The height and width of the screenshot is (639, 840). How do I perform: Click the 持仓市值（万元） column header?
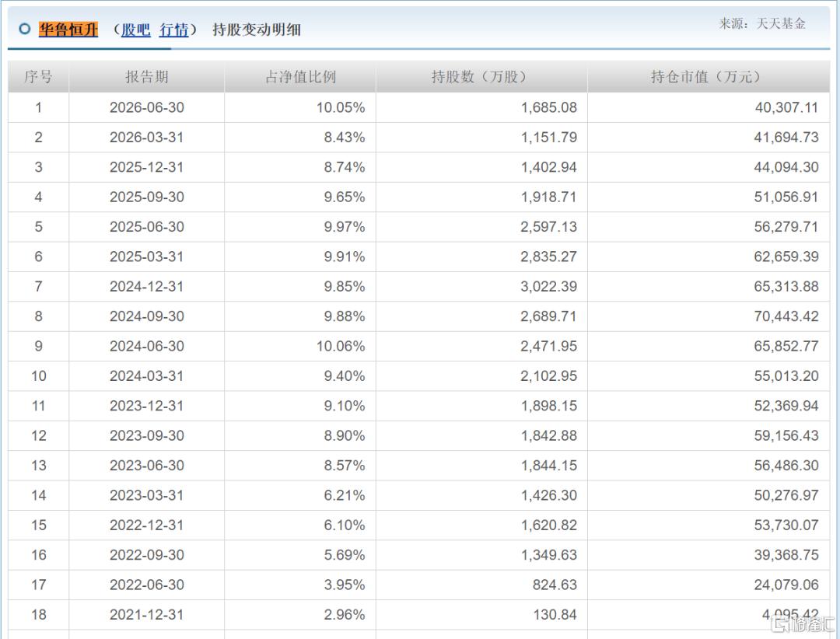pos(709,77)
